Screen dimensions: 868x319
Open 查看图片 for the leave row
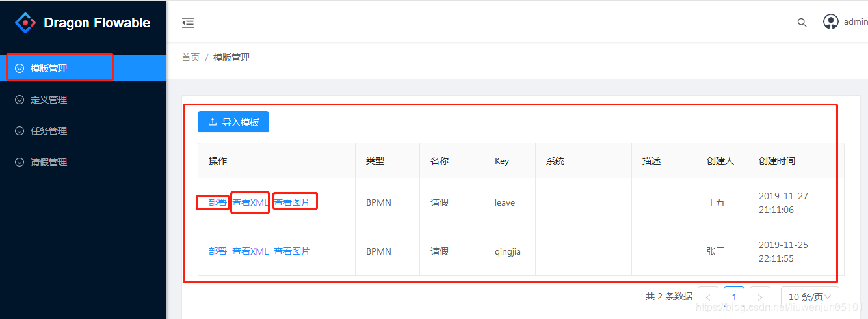[x=292, y=202]
